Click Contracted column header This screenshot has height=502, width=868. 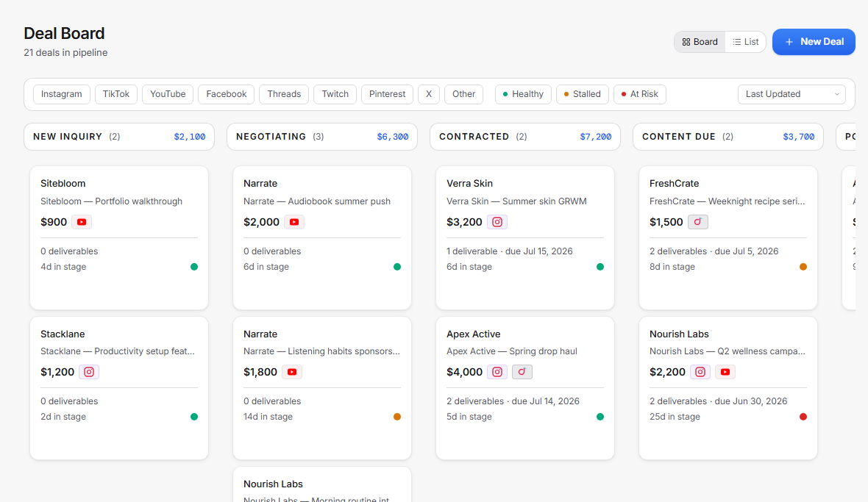(525, 137)
